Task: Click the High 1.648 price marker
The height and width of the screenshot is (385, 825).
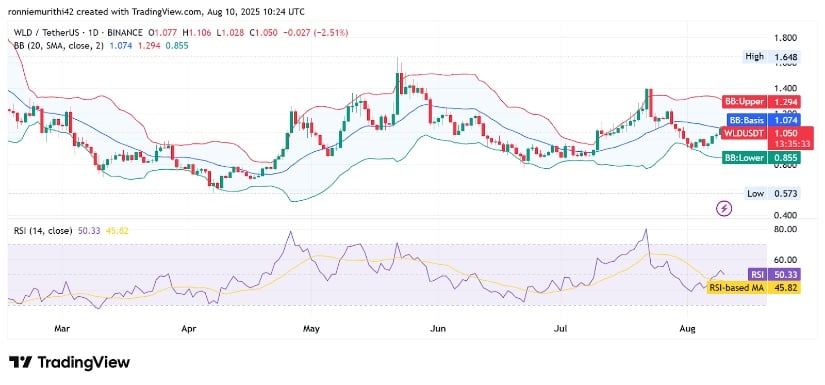Action: point(771,56)
